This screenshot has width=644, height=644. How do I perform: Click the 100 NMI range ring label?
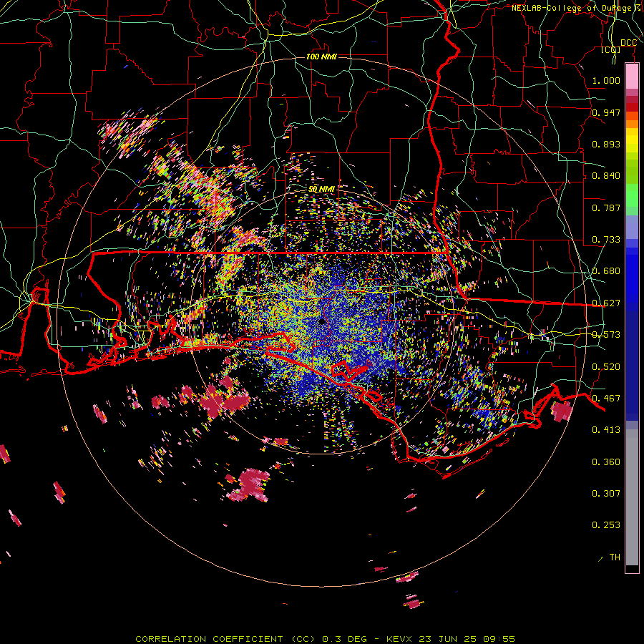pyautogui.click(x=321, y=57)
